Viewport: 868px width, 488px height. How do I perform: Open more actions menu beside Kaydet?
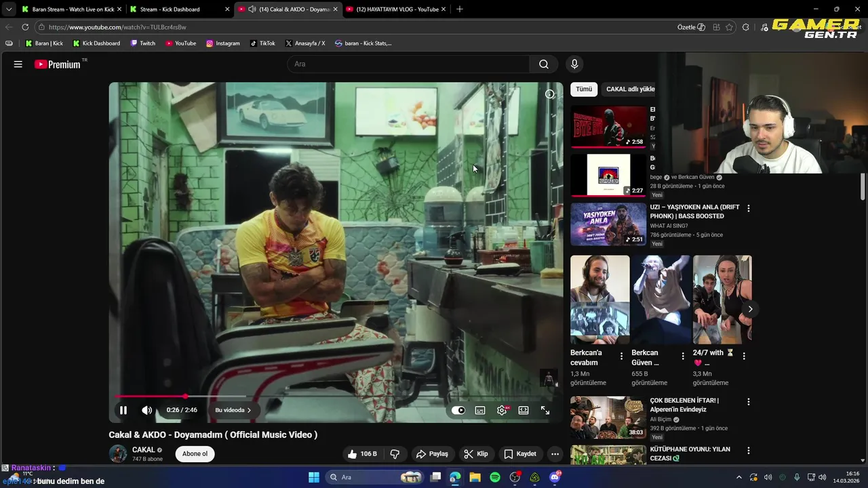pyautogui.click(x=555, y=454)
